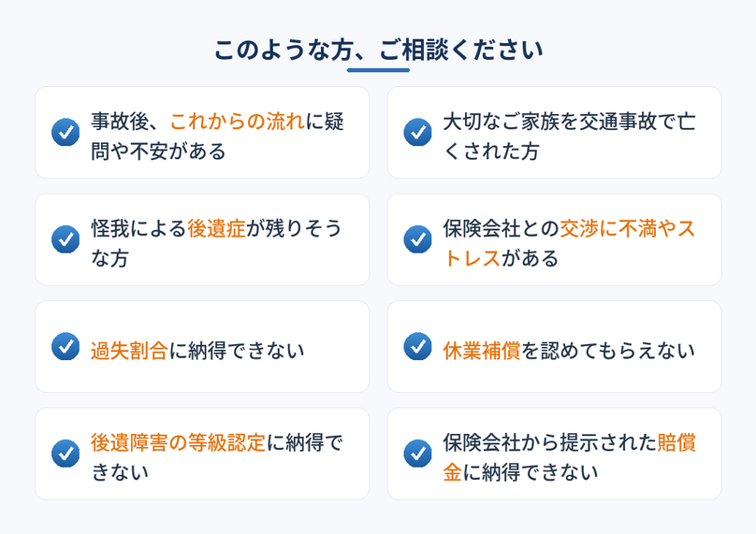The height and width of the screenshot is (534, 756).
Task: Click checkmark icon beside 保険会社から提示された賠償金
Action: (x=418, y=453)
